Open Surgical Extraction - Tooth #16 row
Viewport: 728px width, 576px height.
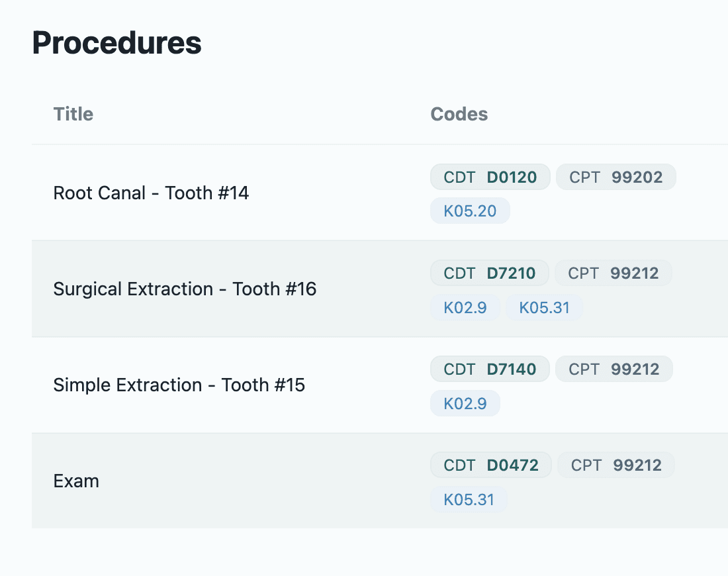[185, 289]
